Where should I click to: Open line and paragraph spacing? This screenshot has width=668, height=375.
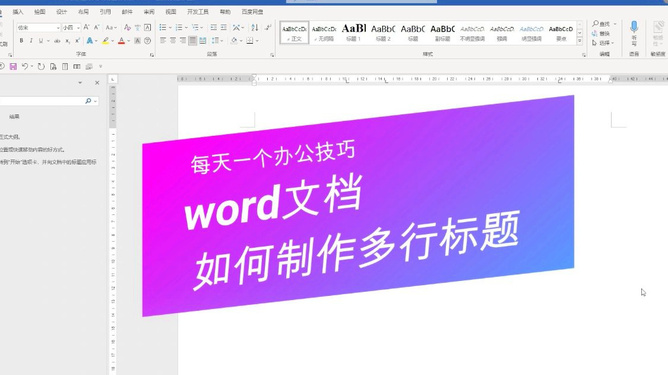pos(215,41)
